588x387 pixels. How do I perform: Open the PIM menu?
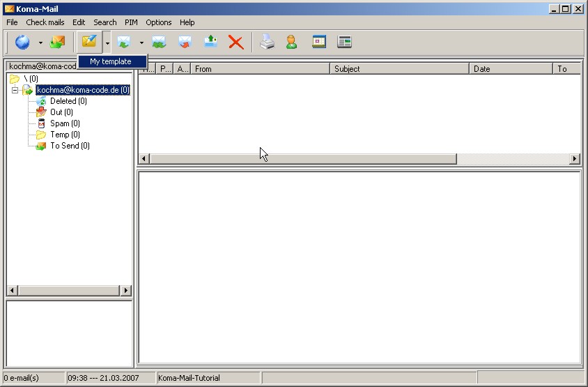131,22
